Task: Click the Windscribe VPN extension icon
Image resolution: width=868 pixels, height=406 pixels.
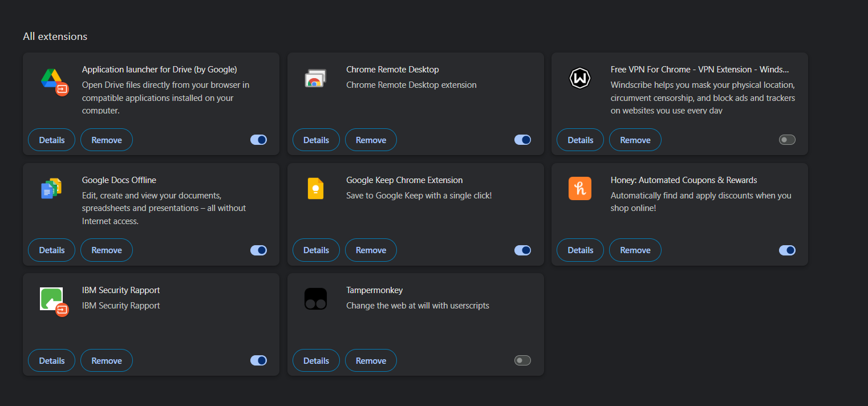Action: click(580, 78)
